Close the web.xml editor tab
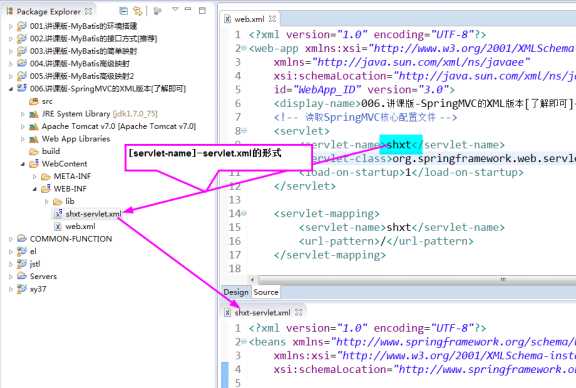This screenshot has width=576, height=388. coord(272,18)
